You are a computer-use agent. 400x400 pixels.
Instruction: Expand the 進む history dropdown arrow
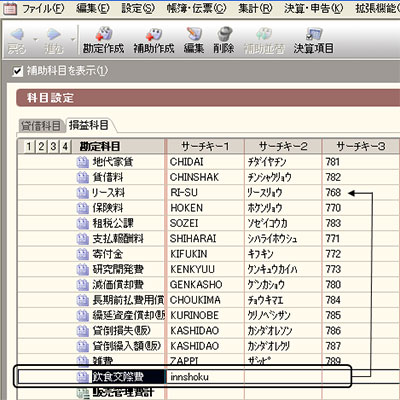point(72,40)
